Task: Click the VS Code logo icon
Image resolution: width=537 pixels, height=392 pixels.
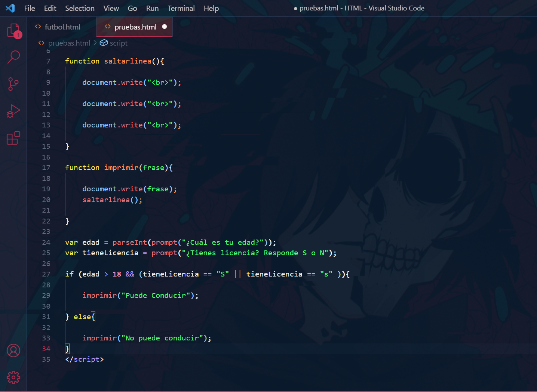Action: click(x=10, y=8)
